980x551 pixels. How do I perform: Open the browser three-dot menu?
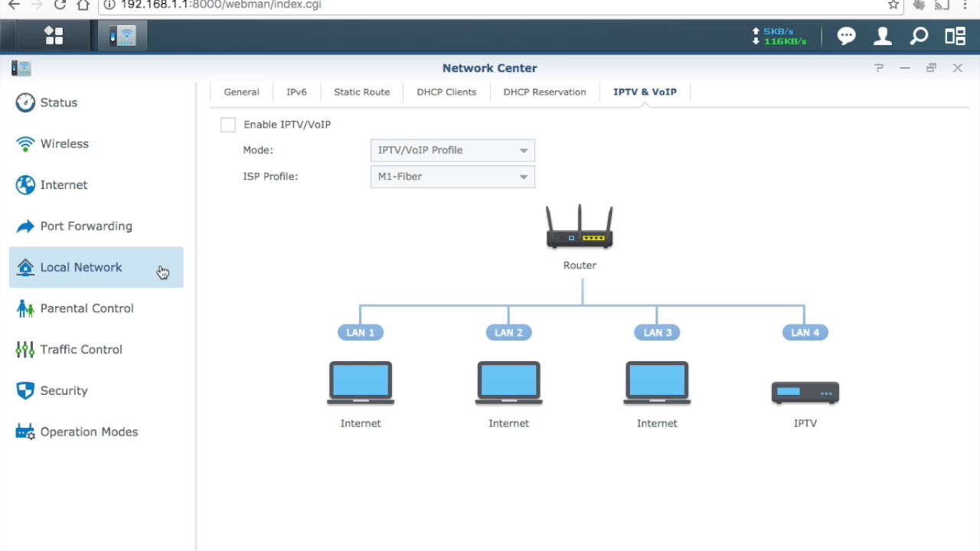(965, 5)
